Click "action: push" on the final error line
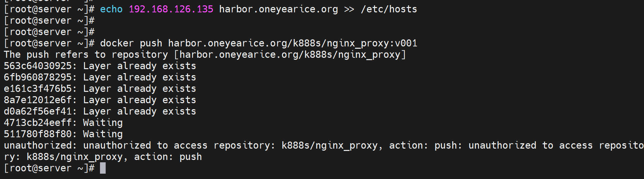This screenshot has width=644, height=179. click(168, 157)
